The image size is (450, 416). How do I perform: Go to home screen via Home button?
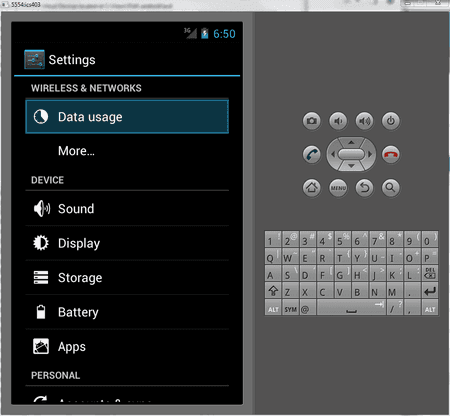311,188
